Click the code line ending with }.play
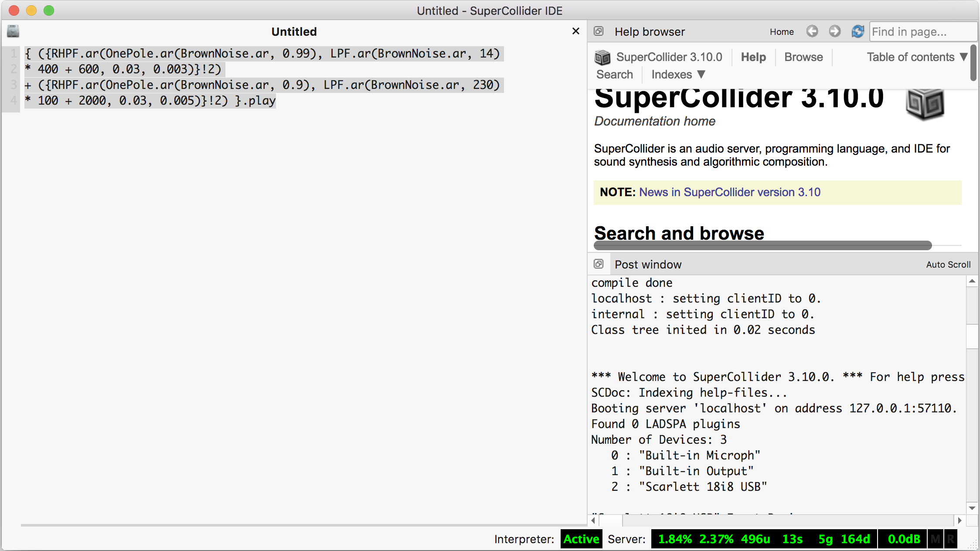 tap(150, 101)
